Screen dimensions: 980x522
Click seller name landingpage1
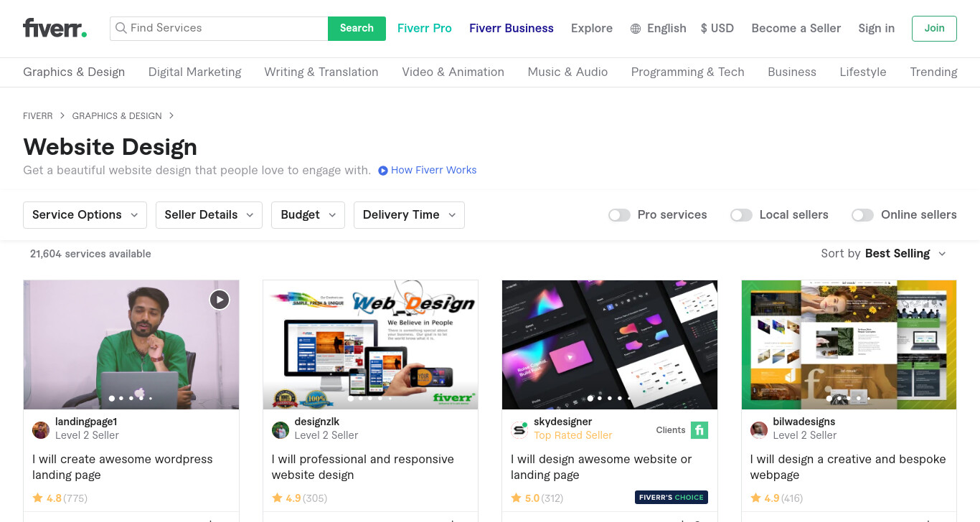pyautogui.click(x=86, y=422)
